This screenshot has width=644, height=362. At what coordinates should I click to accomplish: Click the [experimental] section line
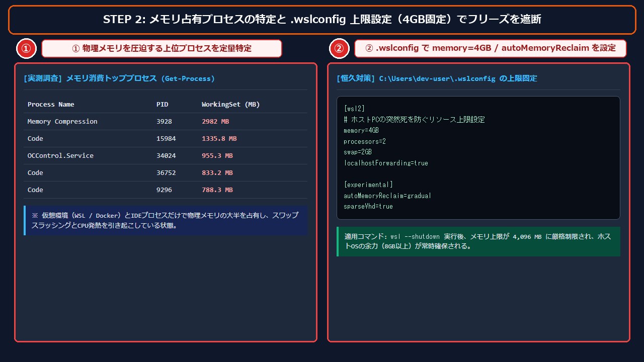tap(368, 185)
